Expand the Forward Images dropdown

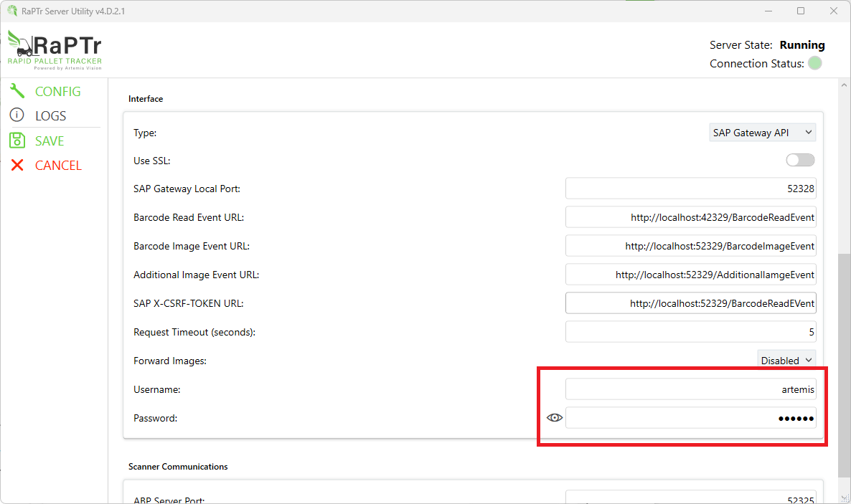click(x=786, y=361)
